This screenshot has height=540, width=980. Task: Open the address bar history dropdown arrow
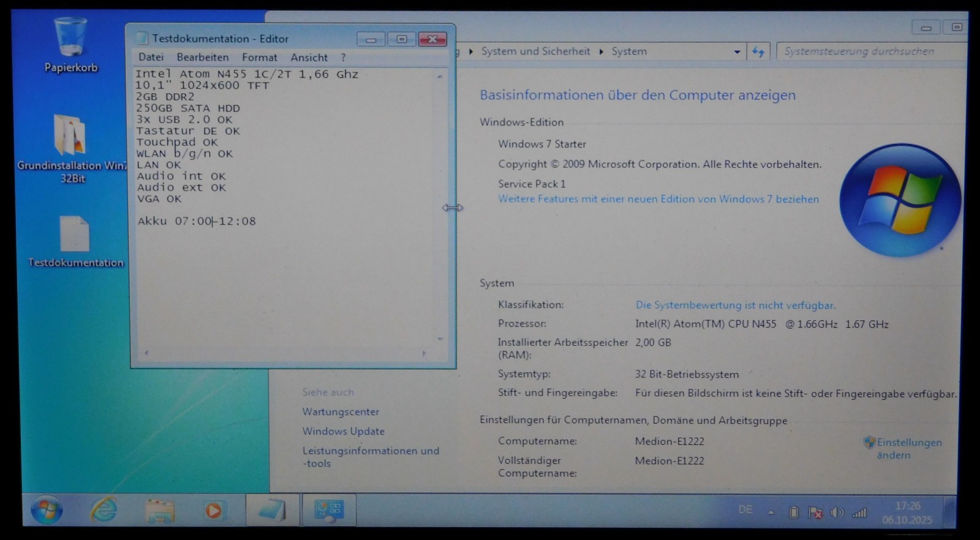point(737,52)
